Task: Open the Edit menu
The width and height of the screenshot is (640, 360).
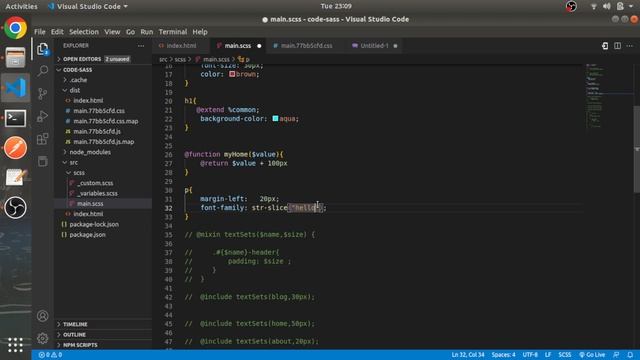Action: click(57, 32)
